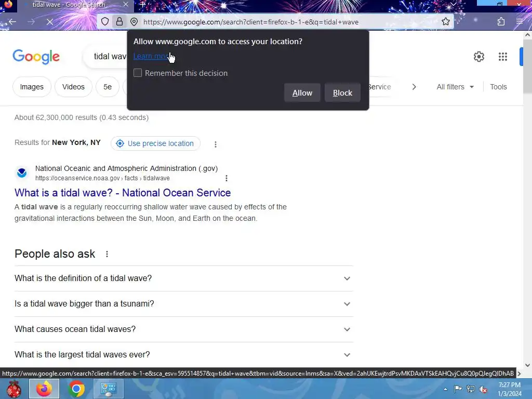Open Firefox from the taskbar
The image size is (532, 399).
(x=44, y=389)
